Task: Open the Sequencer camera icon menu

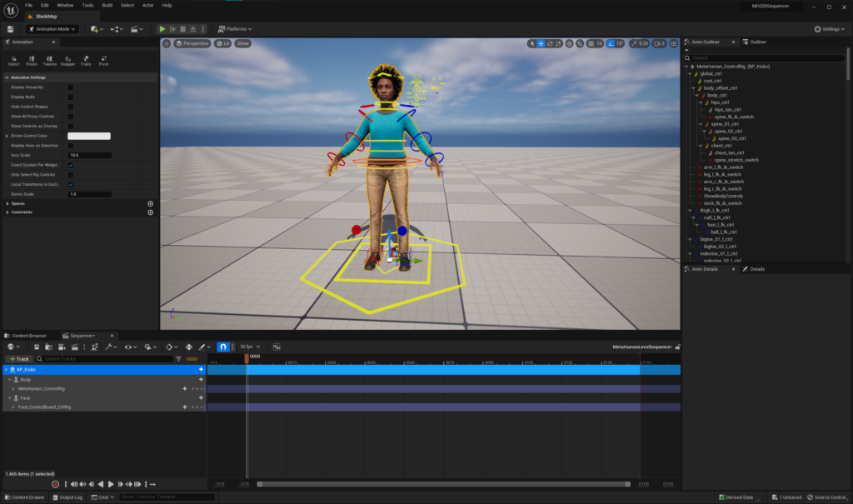Action: point(60,347)
